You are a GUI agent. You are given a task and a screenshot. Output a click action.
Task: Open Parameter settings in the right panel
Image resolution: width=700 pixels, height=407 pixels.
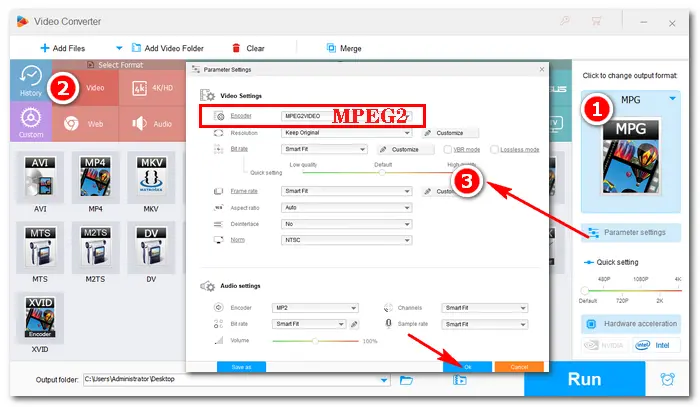(x=631, y=233)
